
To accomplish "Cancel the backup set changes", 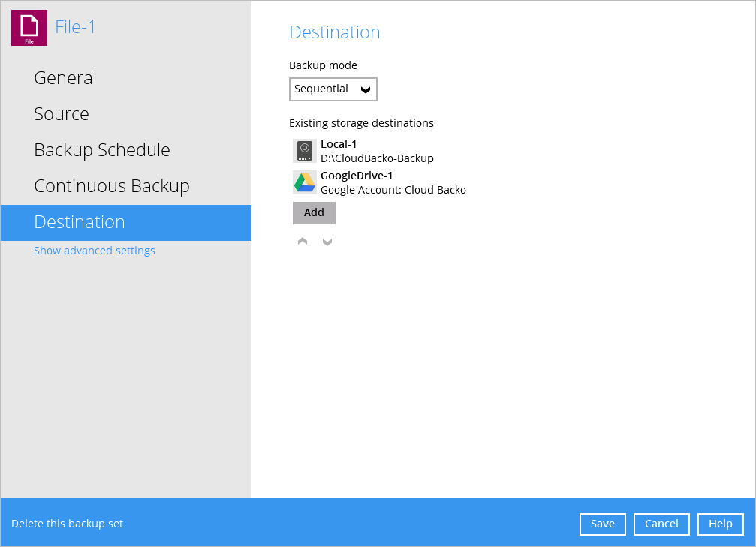I will click(x=661, y=524).
